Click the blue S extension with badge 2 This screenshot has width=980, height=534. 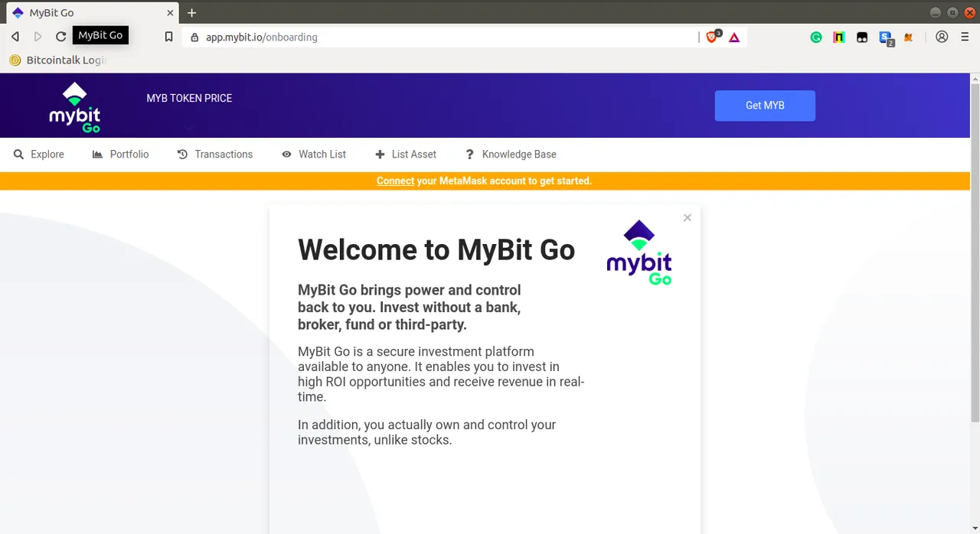tap(886, 37)
